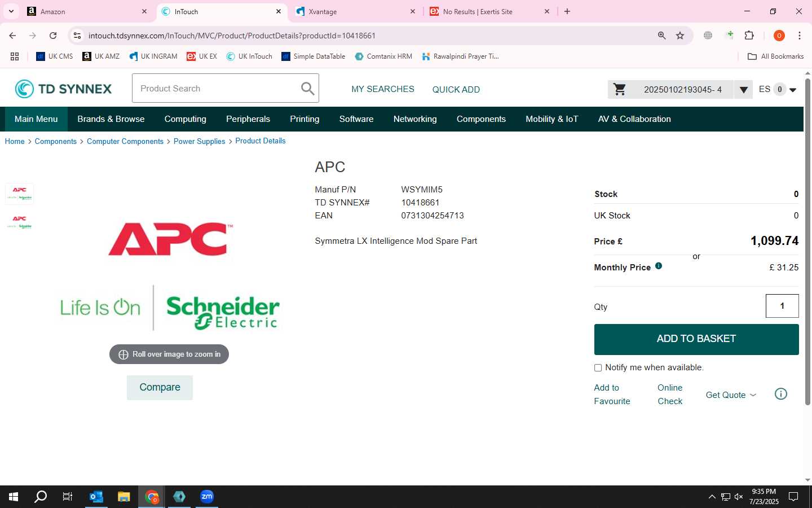Open Components menu
This screenshot has height=508, width=812.
[x=481, y=119]
